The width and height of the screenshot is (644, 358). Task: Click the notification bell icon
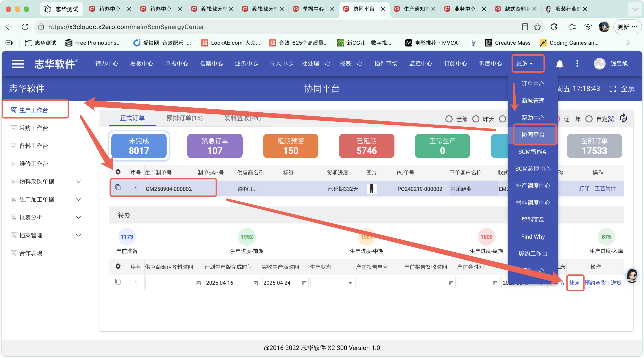coord(559,64)
